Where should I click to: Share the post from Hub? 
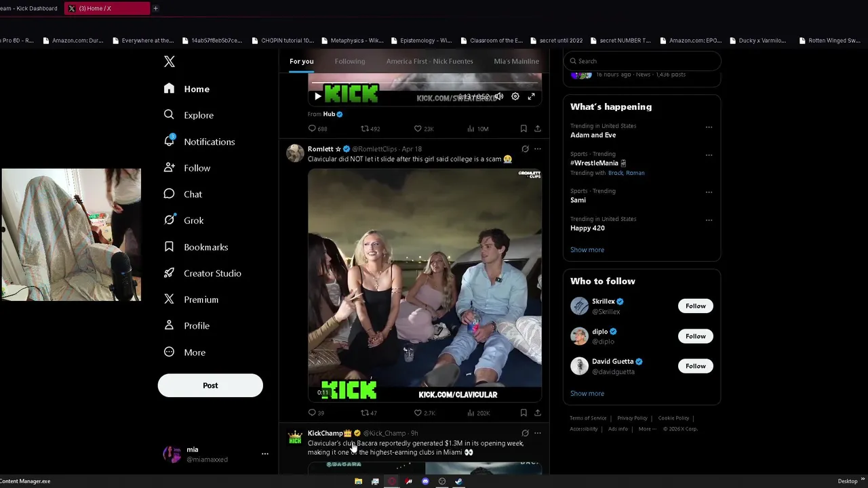point(538,129)
